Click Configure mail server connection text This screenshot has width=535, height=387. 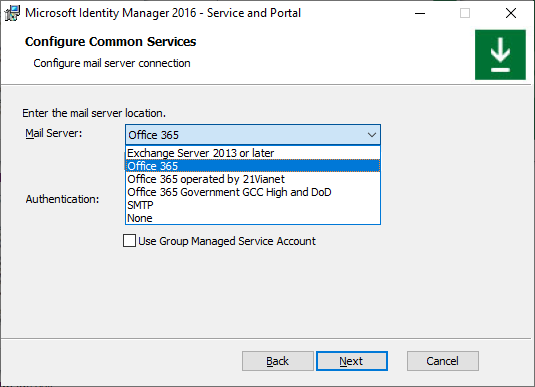pos(112,63)
